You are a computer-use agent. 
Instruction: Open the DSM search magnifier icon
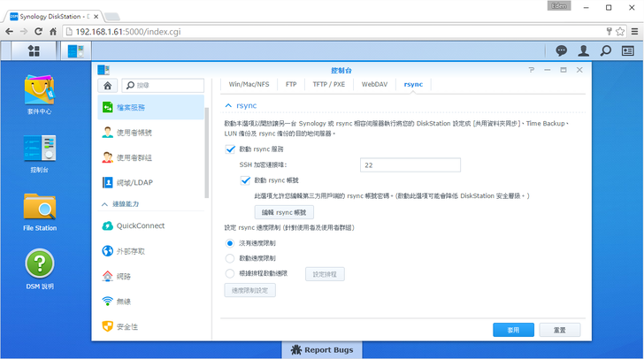click(605, 51)
